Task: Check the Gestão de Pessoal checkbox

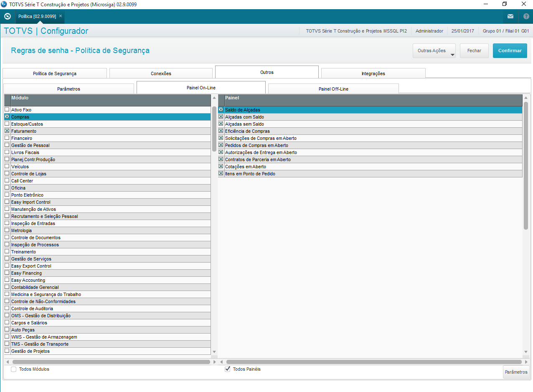Action: [7, 145]
